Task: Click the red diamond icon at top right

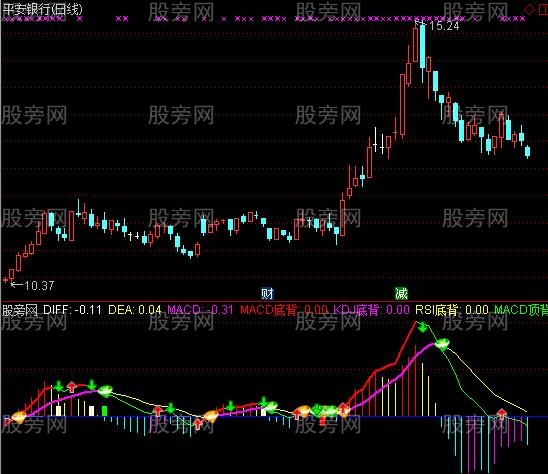Action: (x=529, y=9)
